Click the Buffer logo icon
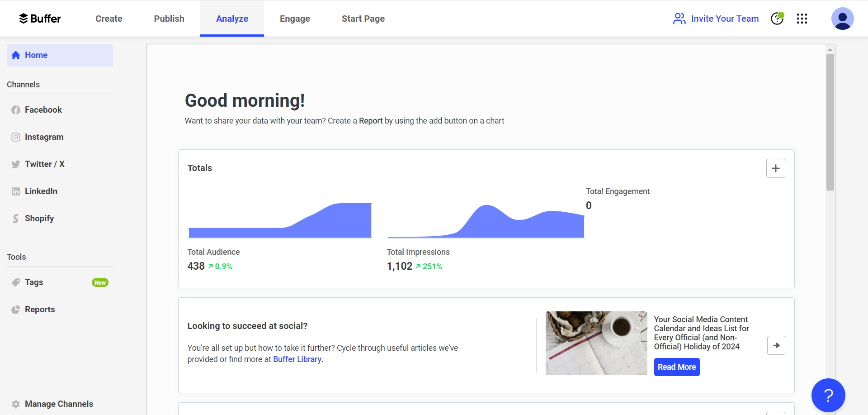 (24, 19)
